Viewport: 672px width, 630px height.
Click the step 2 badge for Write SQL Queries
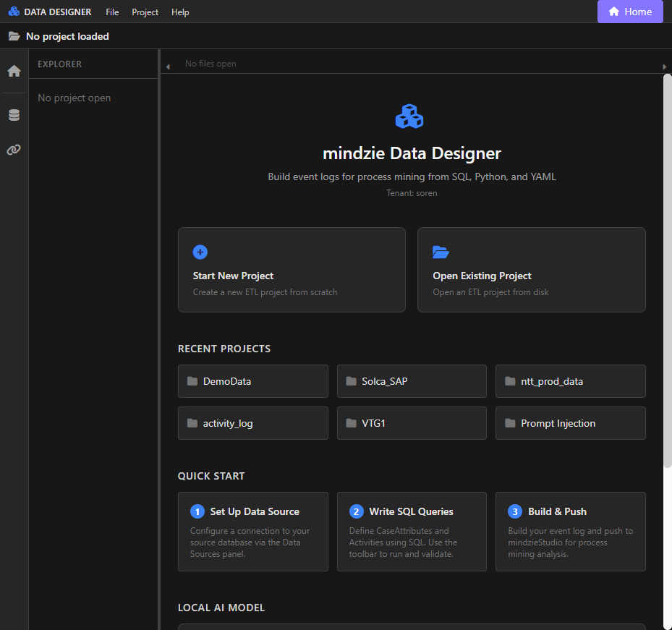point(356,511)
